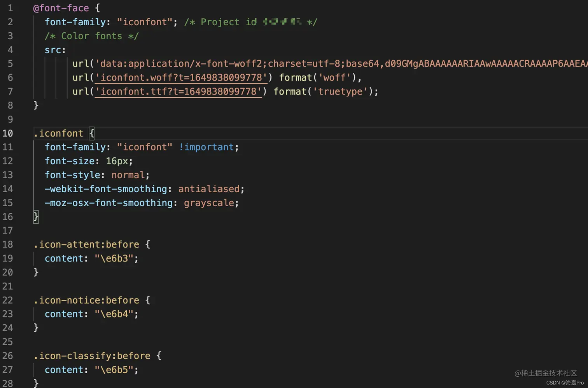Screen dimensions: 588x388
Task: Click format('truetype') on line 7
Action: tap(323, 91)
